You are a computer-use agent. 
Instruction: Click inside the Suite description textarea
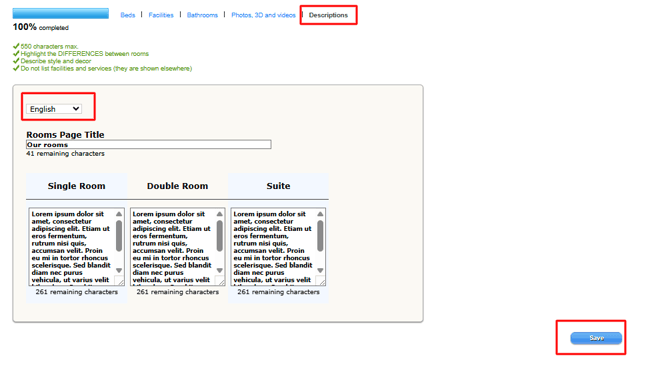(x=273, y=247)
